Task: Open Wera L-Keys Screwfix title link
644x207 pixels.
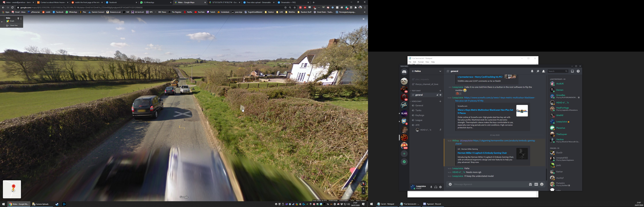Action: coord(485,112)
